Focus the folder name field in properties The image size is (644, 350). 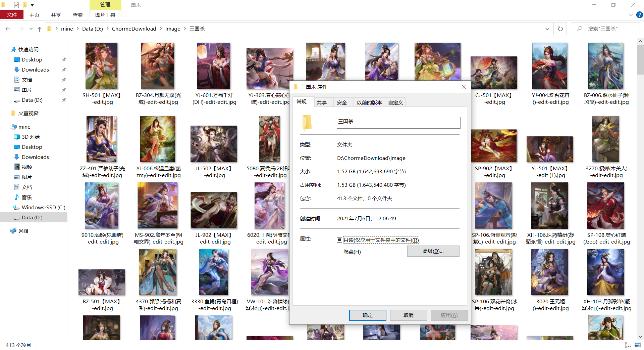click(398, 123)
